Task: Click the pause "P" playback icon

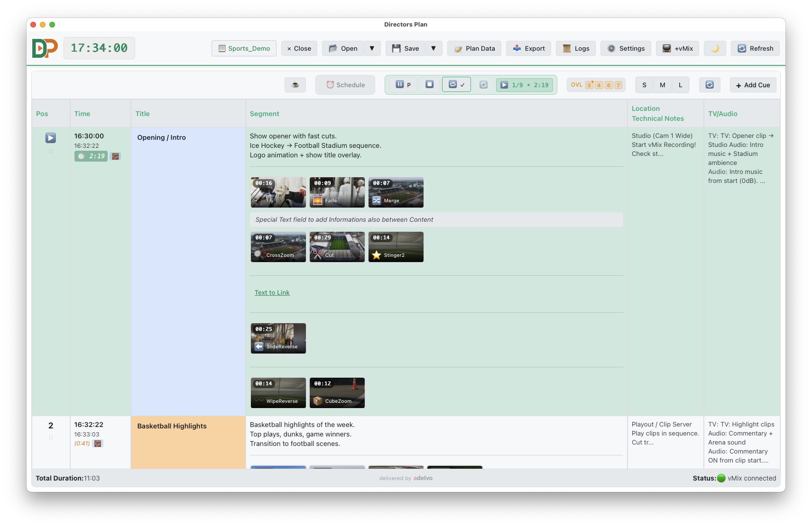Action: [403, 85]
